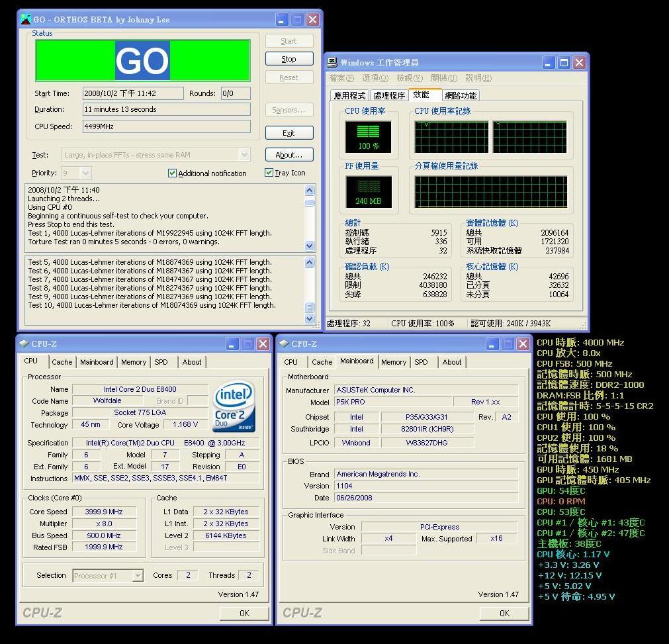The image size is (669, 644).
Task: Open the 選項(O) menu in Task Manager
Action: (x=375, y=78)
